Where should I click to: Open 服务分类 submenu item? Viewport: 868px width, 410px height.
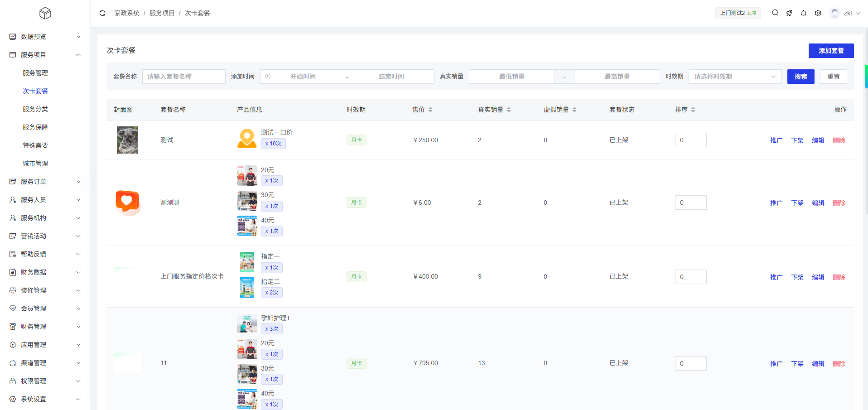(35, 109)
